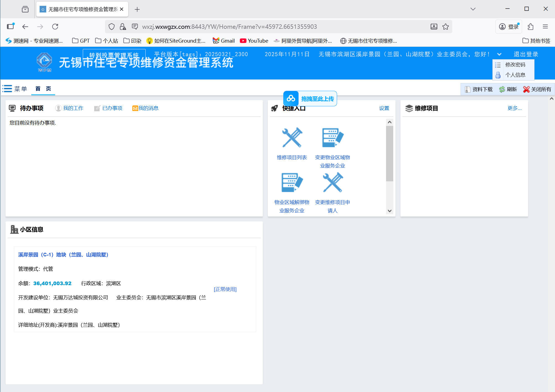
Task: Open the 变更物业区域物业服务企业 icon shortcut
Action: 332,138
